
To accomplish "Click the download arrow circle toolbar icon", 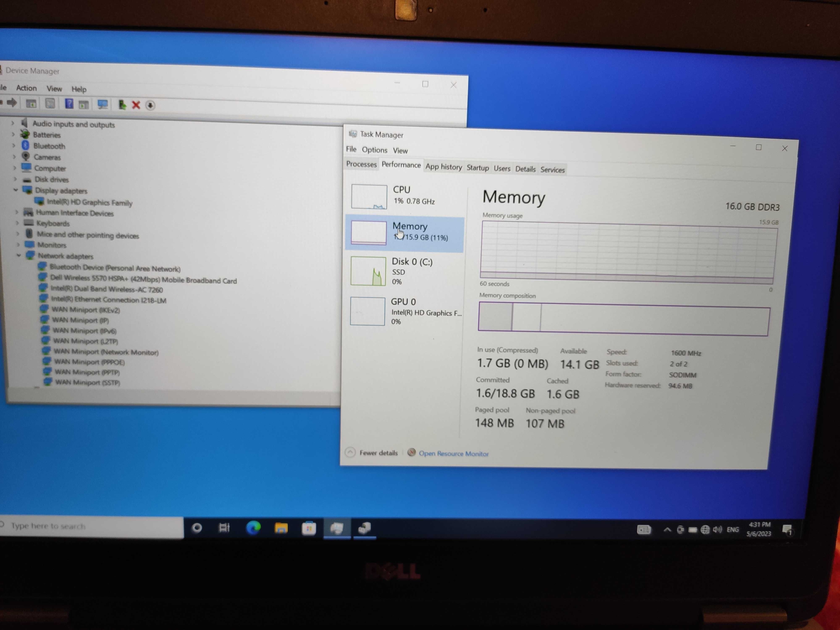I will coord(150,106).
